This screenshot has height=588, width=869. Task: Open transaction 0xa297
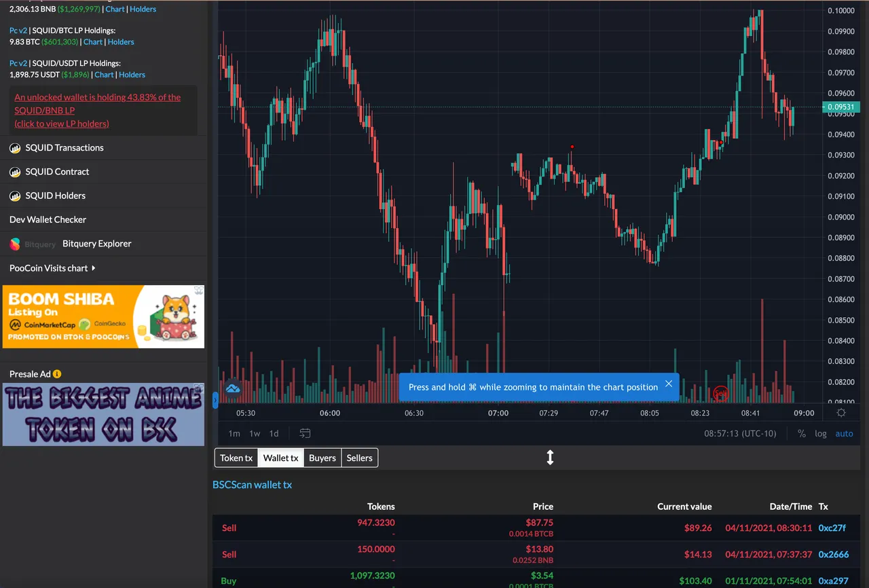pos(834,581)
